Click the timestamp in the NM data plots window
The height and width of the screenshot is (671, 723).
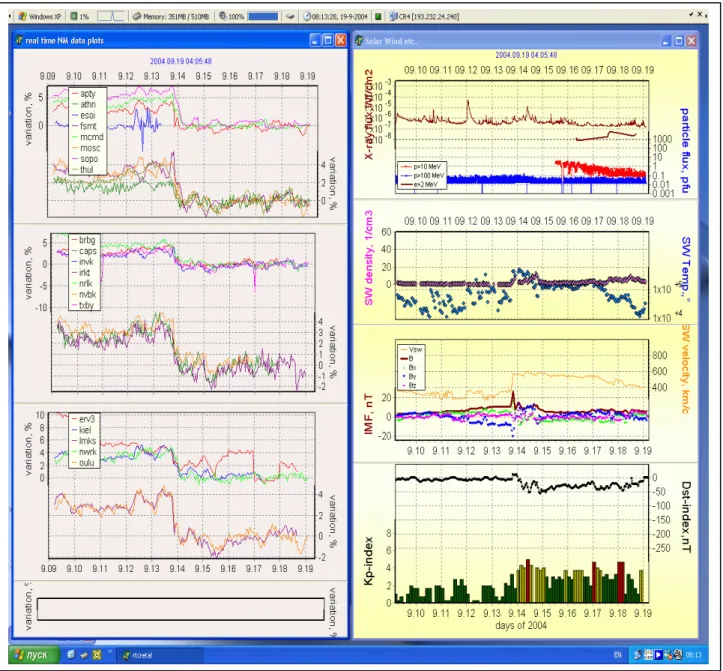181,61
